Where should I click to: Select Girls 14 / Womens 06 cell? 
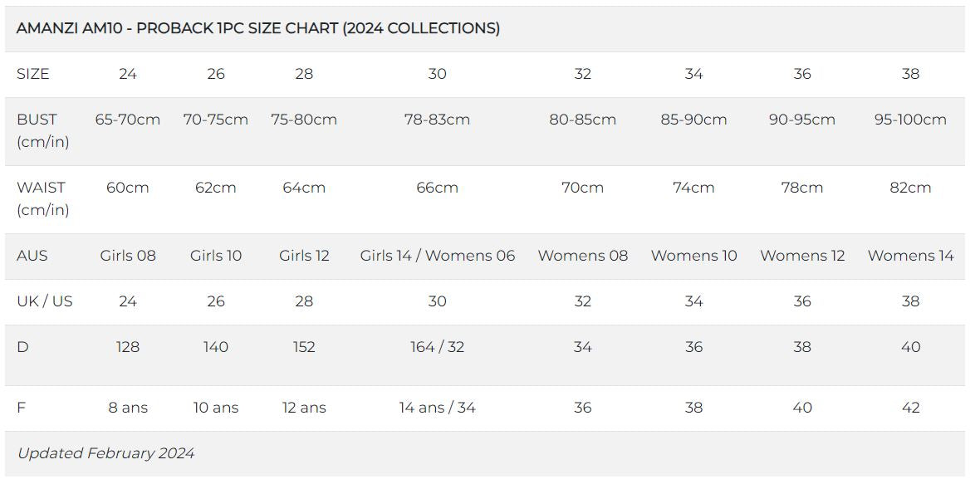click(437, 256)
